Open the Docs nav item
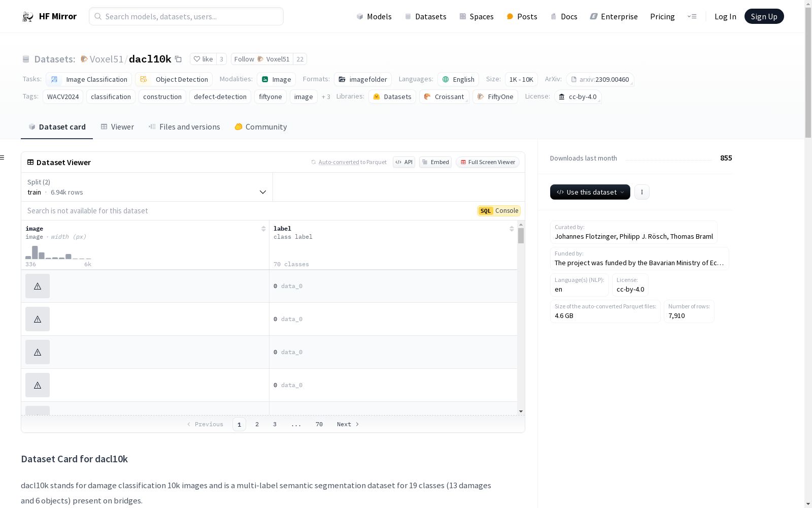The height and width of the screenshot is (508, 812). [x=564, y=16]
